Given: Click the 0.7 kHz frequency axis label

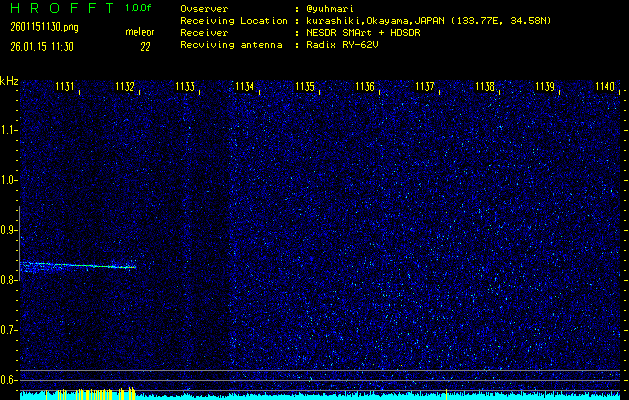Looking at the screenshot, I should point(9,330).
